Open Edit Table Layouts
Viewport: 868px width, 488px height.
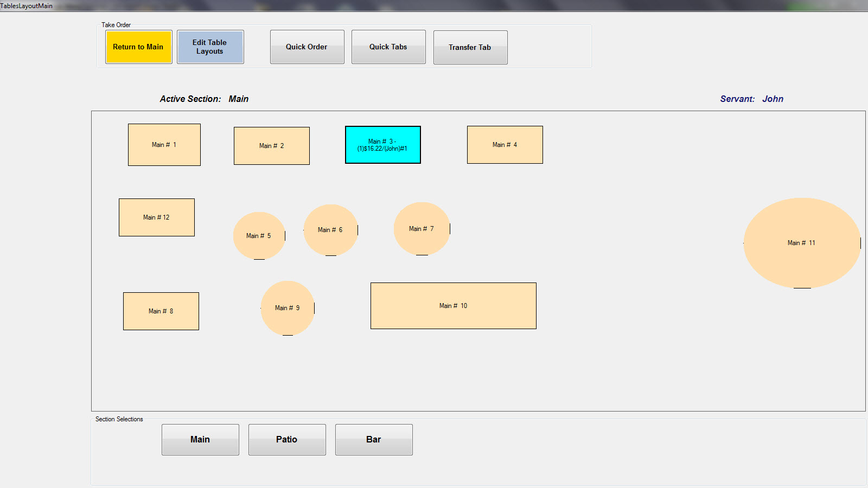click(210, 47)
